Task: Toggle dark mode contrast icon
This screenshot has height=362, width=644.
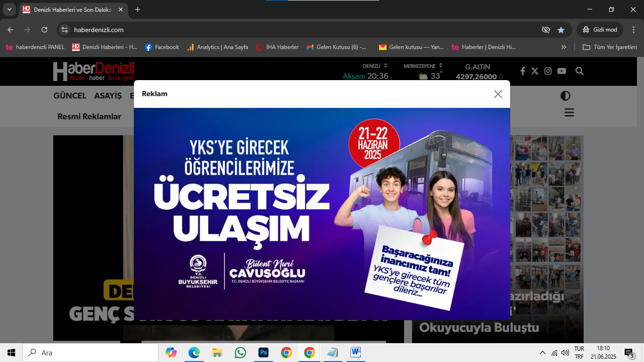Action: click(565, 96)
